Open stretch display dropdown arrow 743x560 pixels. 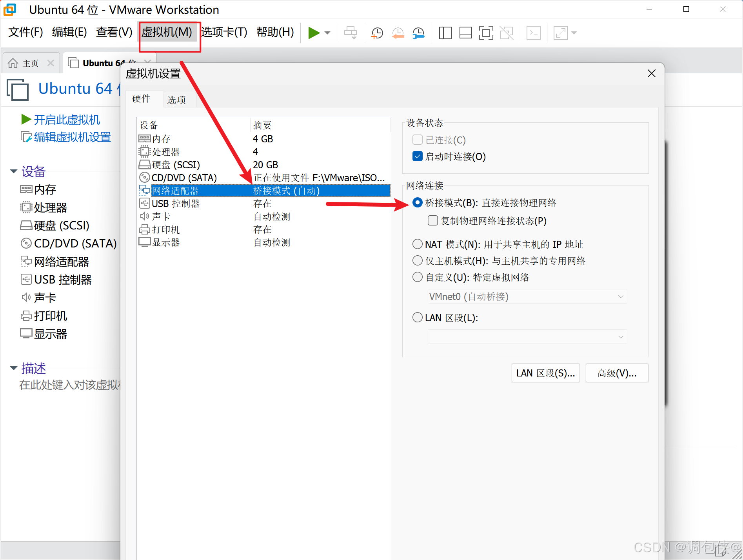574,33
